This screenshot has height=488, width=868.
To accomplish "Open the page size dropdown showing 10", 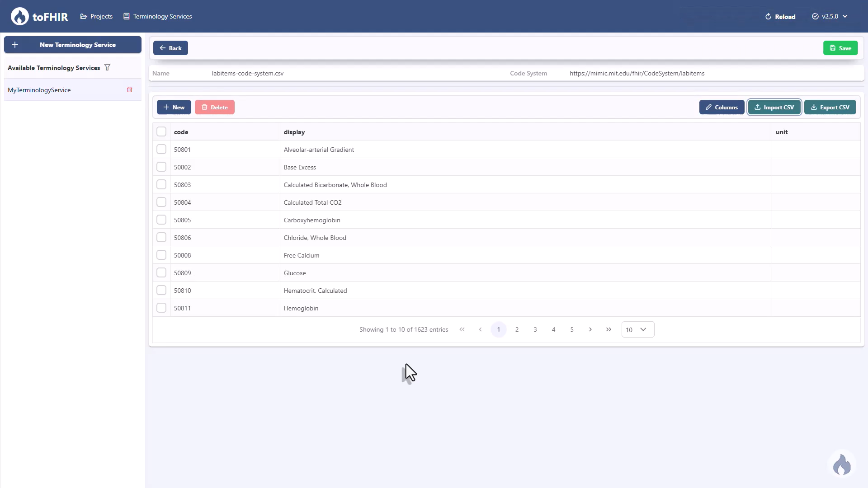I will pos(637,329).
